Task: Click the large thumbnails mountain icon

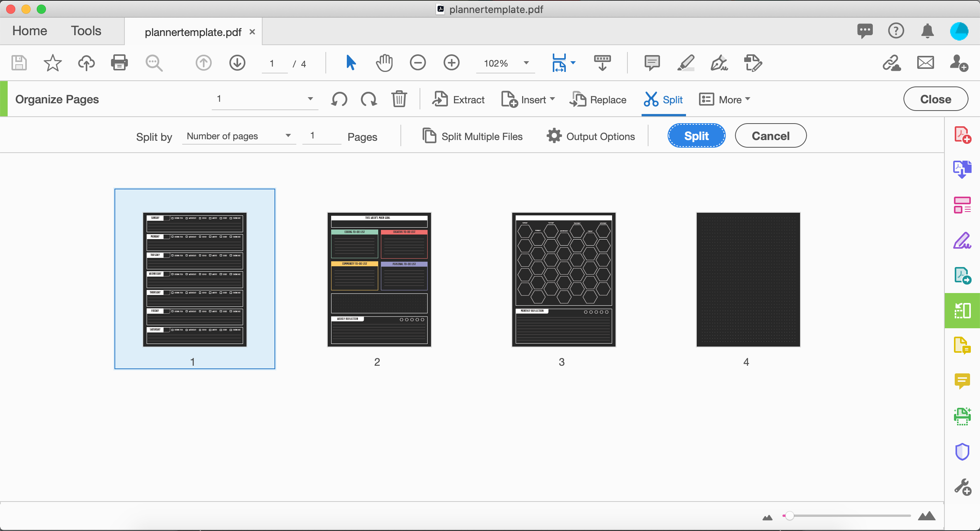Action: click(926, 516)
